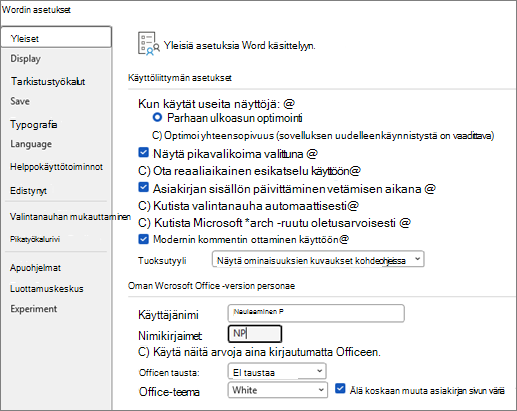Click the Käyttöliittymän asetukset section heading
The image size is (517, 411).
180,78
